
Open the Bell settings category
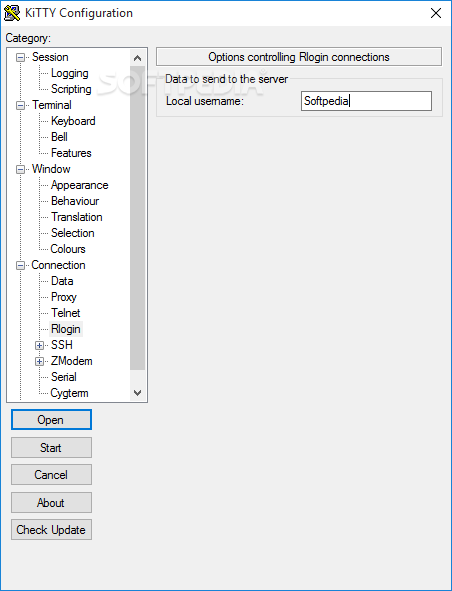pyautogui.click(x=59, y=137)
